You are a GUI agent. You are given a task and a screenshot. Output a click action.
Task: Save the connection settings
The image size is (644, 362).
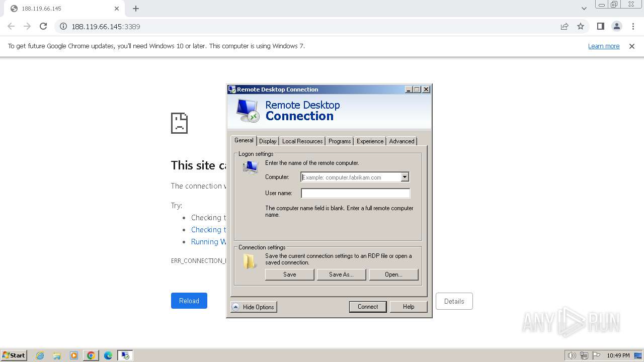point(290,275)
